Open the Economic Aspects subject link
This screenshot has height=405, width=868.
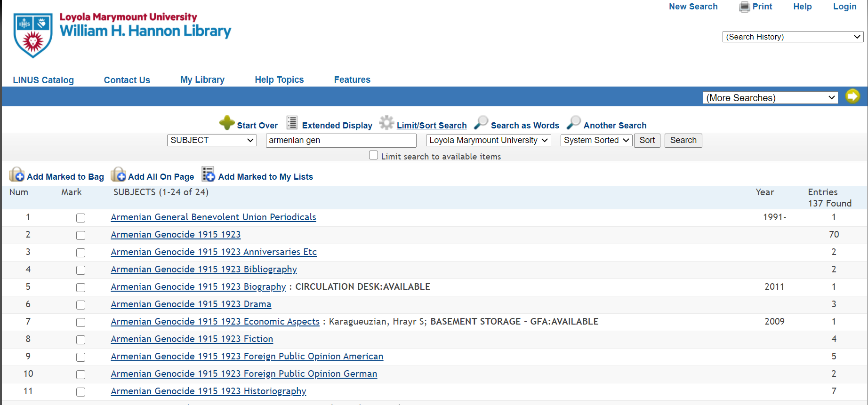(x=215, y=321)
